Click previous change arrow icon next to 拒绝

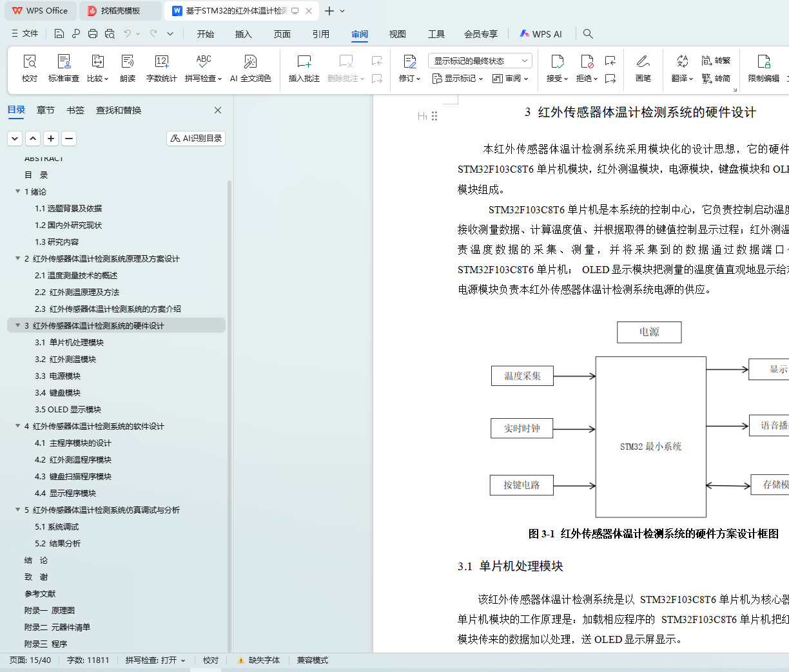tap(610, 61)
